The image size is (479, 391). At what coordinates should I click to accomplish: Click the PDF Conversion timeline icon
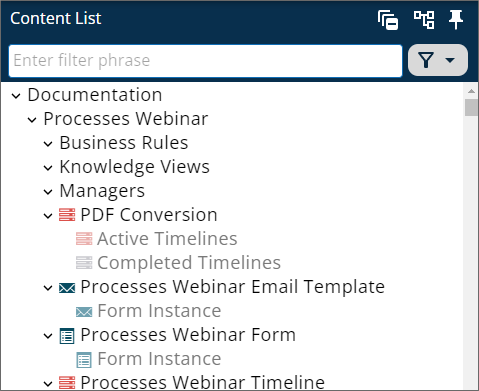67,215
